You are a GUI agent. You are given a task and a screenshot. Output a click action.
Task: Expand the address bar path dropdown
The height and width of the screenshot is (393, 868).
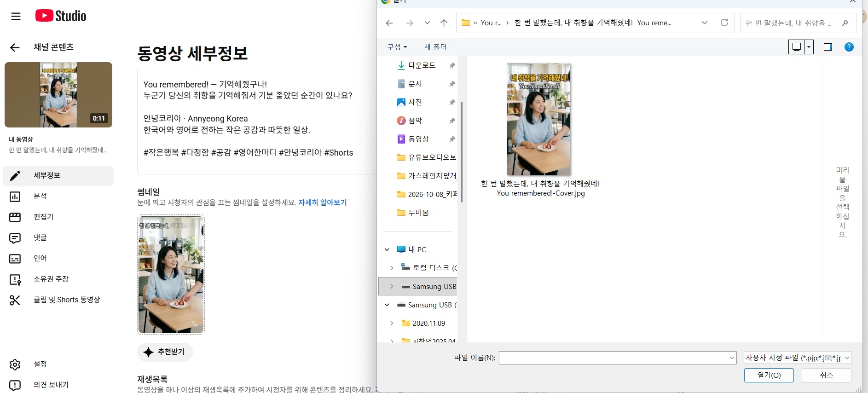(x=705, y=23)
